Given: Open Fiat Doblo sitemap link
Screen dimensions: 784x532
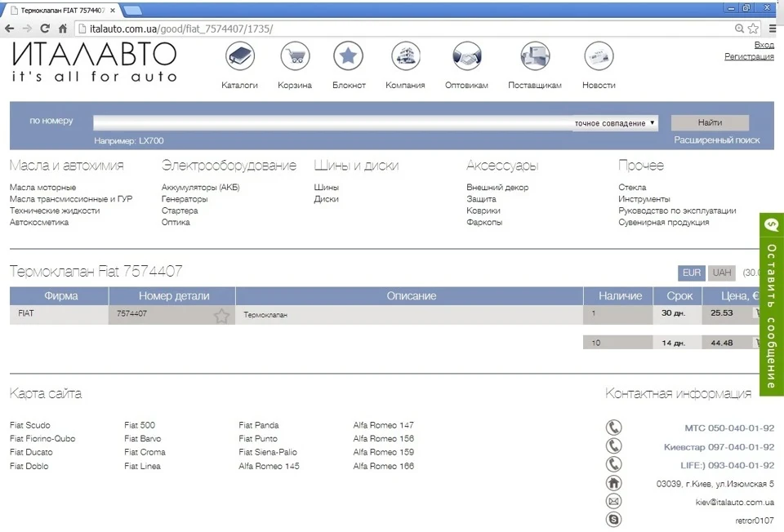Looking at the screenshot, I should pyautogui.click(x=29, y=466).
